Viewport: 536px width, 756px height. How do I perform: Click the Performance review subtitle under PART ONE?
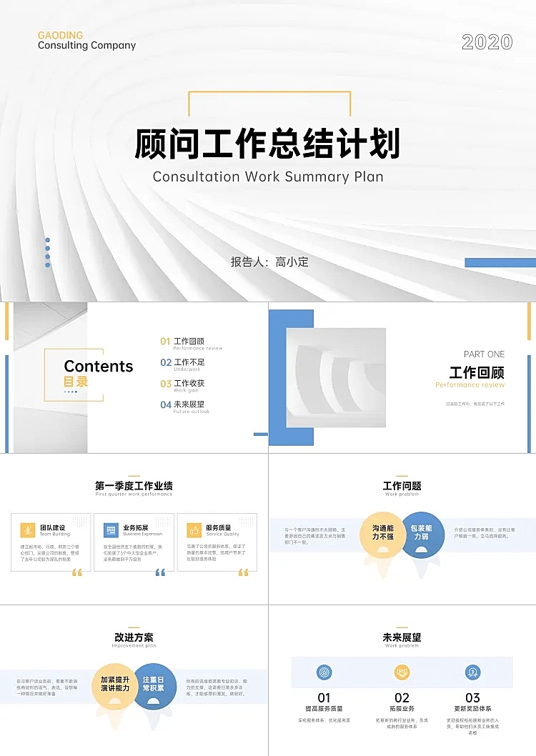click(470, 384)
